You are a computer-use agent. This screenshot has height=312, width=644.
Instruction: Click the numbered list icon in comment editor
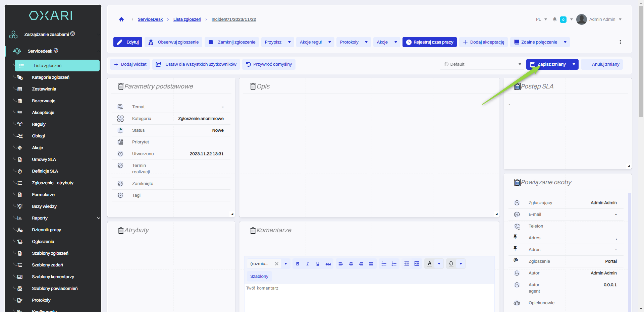point(394,264)
